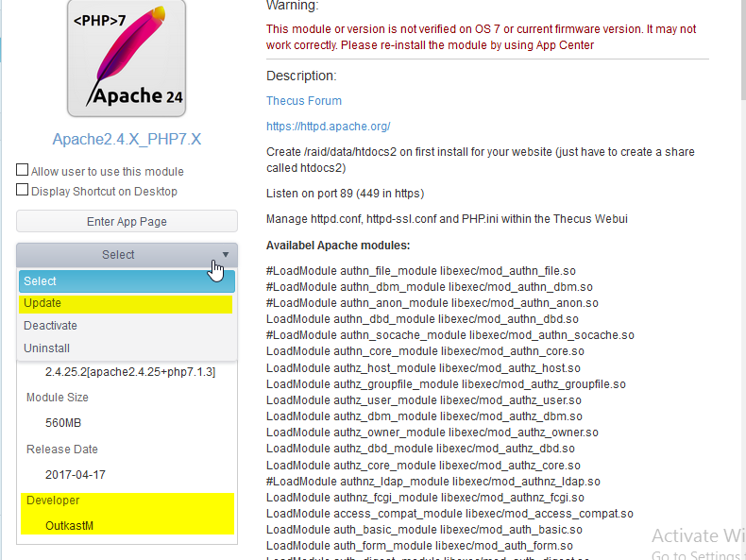Viewport: 746px width, 560px height.
Task: Click the OutkastM developer name
Action: [69, 526]
